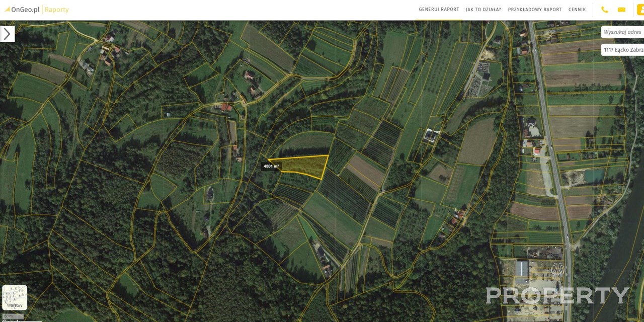Click the yellow phone contact icon

point(605,10)
